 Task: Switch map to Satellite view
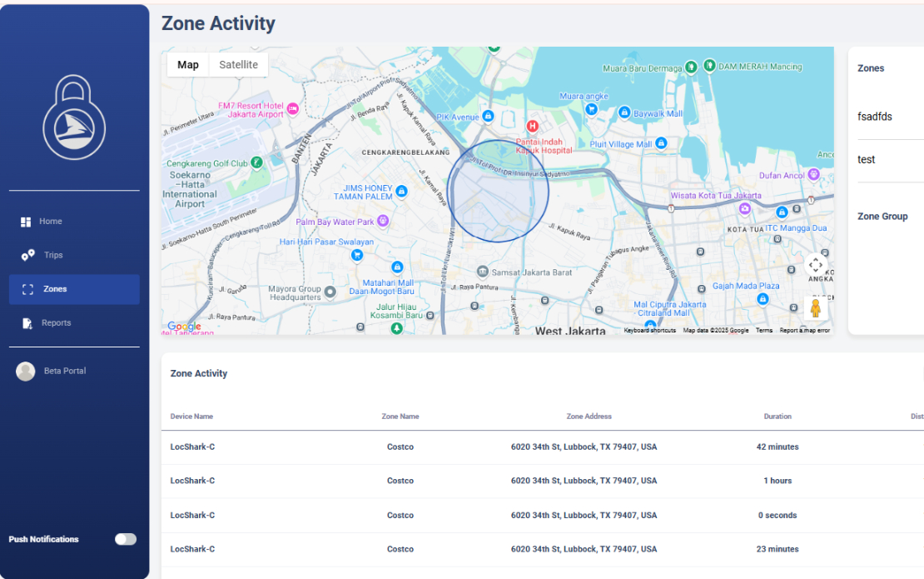(x=239, y=65)
